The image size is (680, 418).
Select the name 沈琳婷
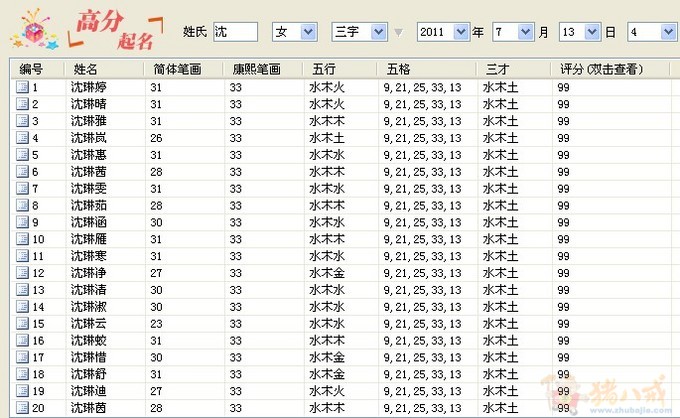point(88,87)
